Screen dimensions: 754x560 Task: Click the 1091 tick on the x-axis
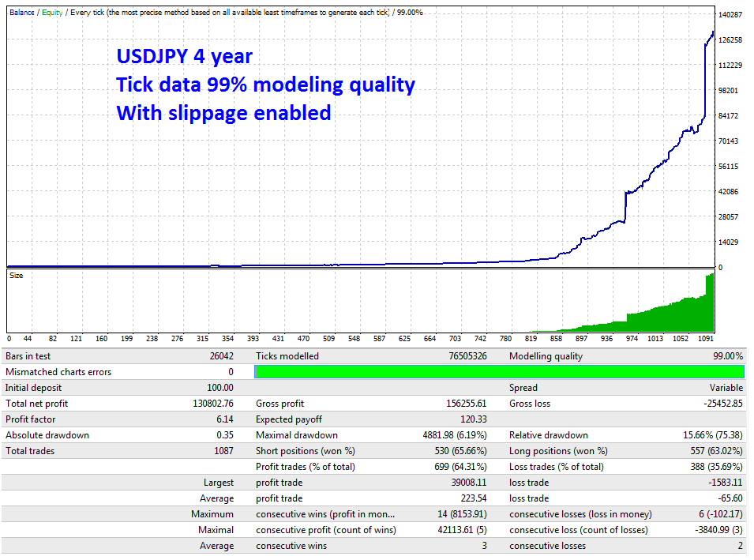pyautogui.click(x=706, y=339)
